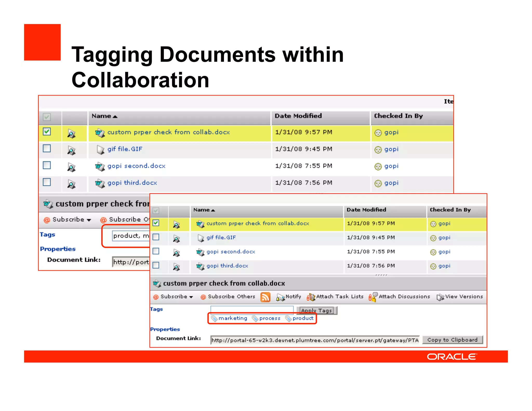The image size is (532, 411).
Task: Click the Tags heading in front window
Action: pyautogui.click(x=156, y=309)
